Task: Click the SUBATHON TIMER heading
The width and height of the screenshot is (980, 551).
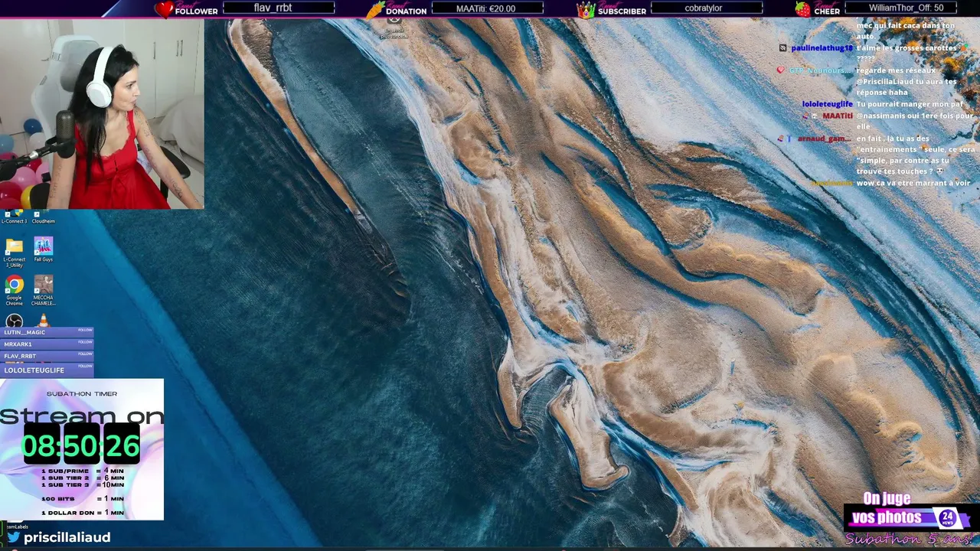Action: [82, 393]
